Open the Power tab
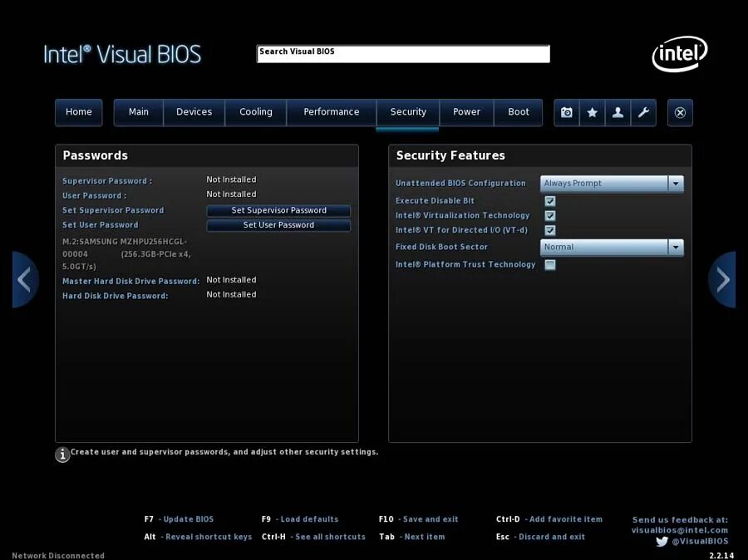This screenshot has height=560, width=748. pyautogui.click(x=466, y=112)
